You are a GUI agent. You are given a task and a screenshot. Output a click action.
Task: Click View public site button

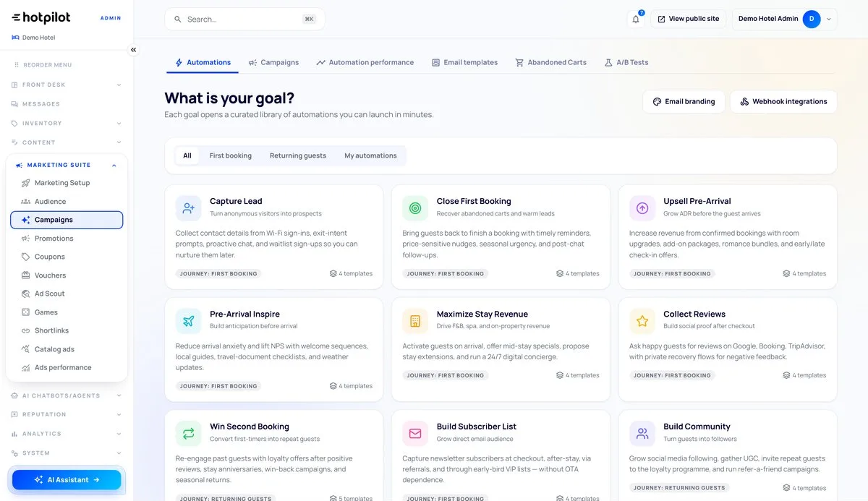688,19
